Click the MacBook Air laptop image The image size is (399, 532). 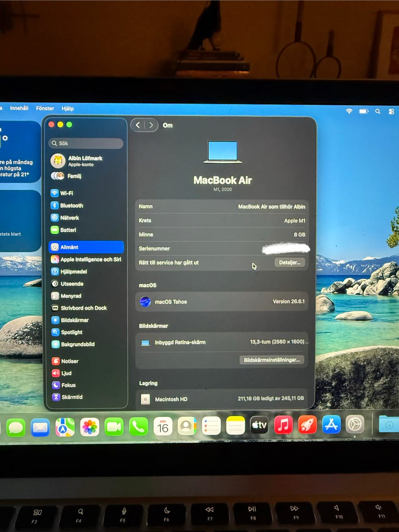tap(223, 152)
